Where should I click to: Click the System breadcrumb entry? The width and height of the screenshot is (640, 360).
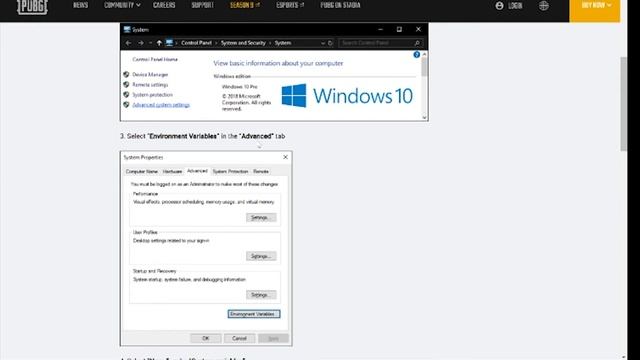[283, 43]
